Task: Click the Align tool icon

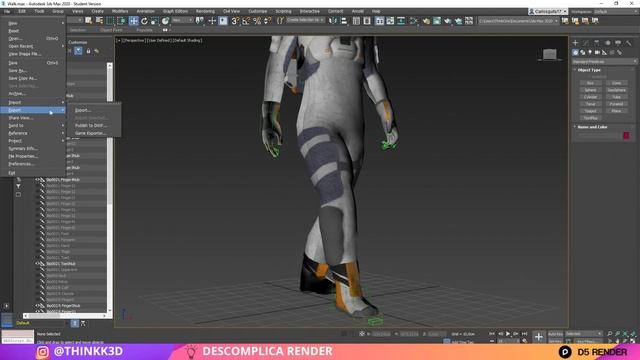Action: click(x=344, y=21)
